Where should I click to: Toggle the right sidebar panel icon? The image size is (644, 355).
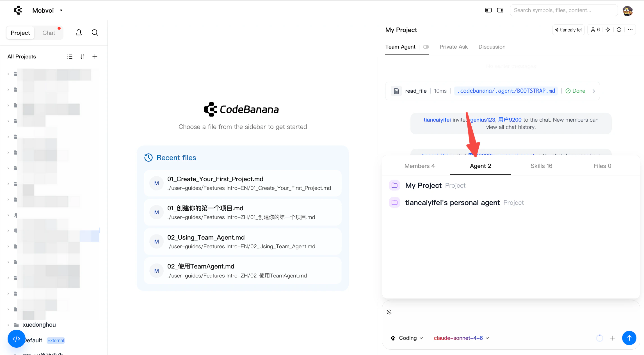(500, 10)
